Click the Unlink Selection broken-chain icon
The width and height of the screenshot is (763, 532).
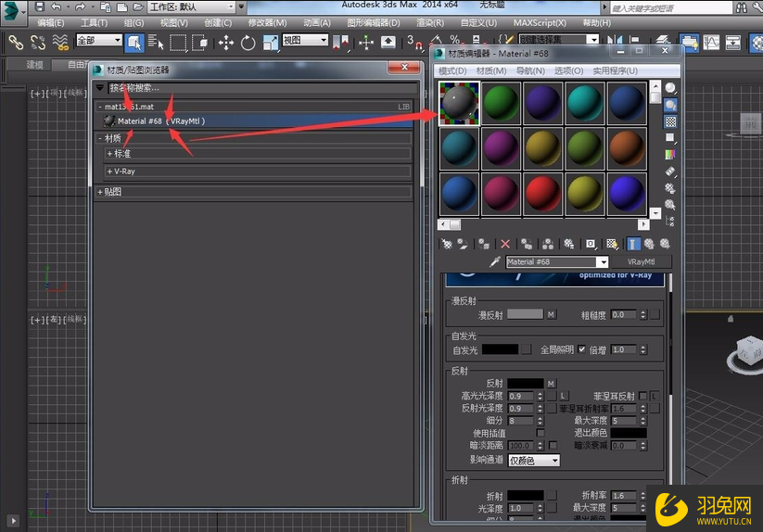pos(38,43)
